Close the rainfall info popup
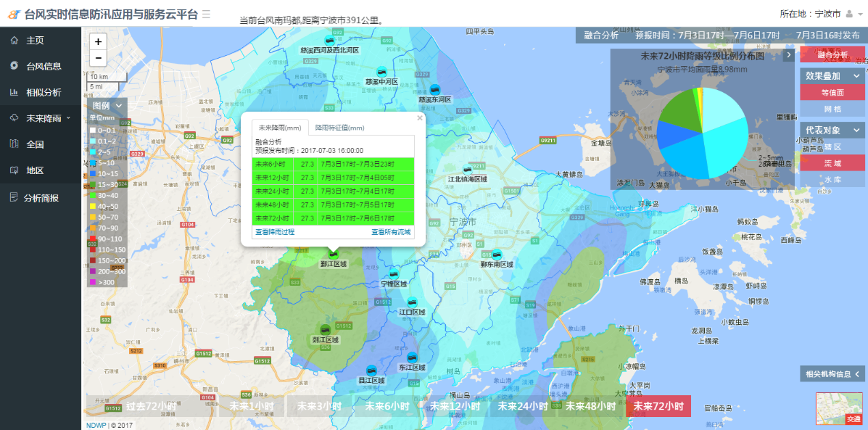Viewport: 868px width, 430px height. click(x=420, y=118)
